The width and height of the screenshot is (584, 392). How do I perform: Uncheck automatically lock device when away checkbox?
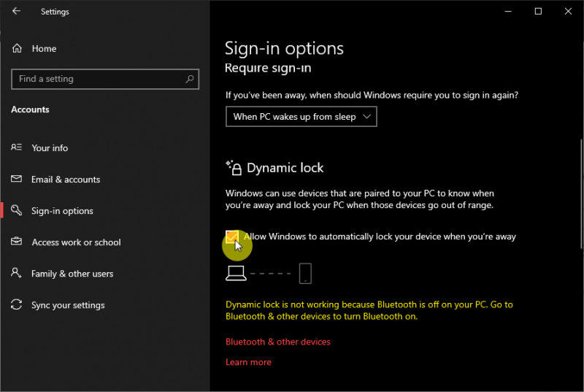coord(232,237)
